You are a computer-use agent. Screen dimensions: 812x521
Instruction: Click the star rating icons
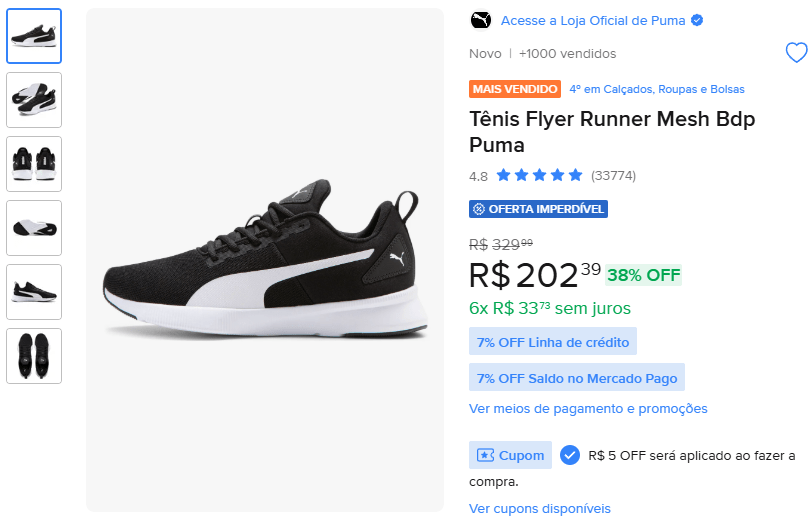tap(539, 175)
